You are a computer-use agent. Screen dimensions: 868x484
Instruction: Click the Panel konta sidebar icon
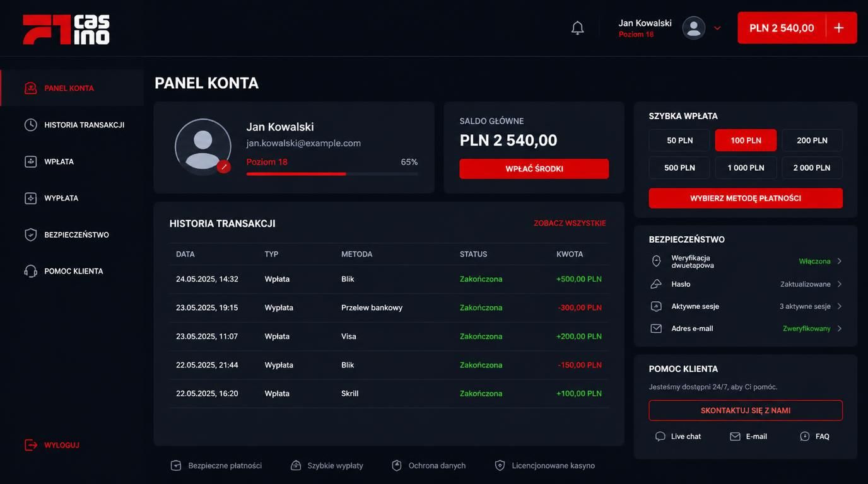(x=30, y=88)
